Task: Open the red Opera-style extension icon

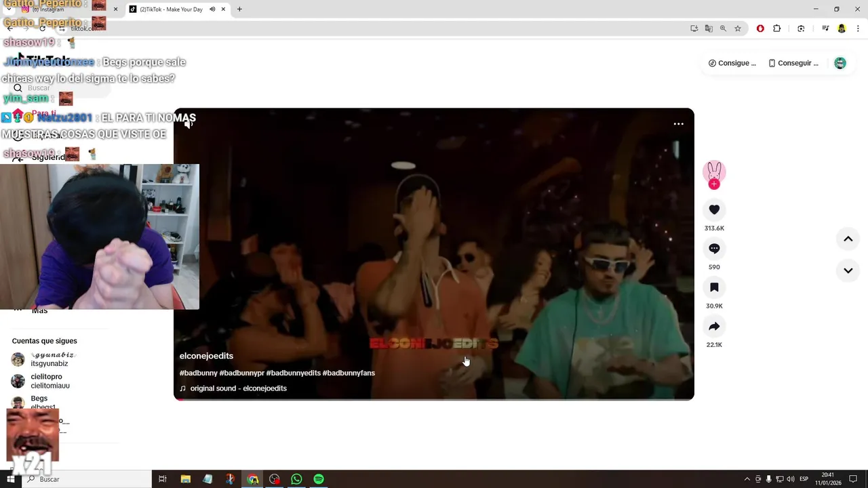Action: (760, 28)
